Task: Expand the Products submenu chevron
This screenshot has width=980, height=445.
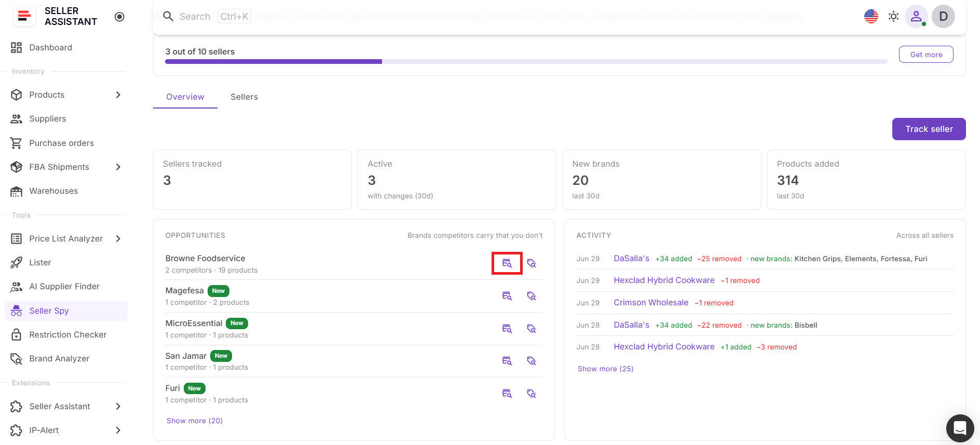Action: 118,95
